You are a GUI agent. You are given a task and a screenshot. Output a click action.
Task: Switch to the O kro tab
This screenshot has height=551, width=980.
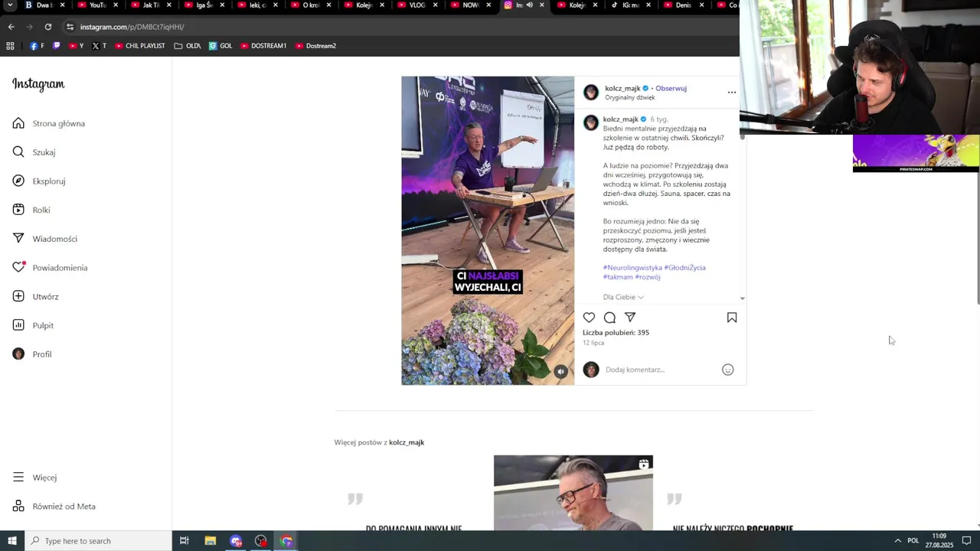(311, 5)
